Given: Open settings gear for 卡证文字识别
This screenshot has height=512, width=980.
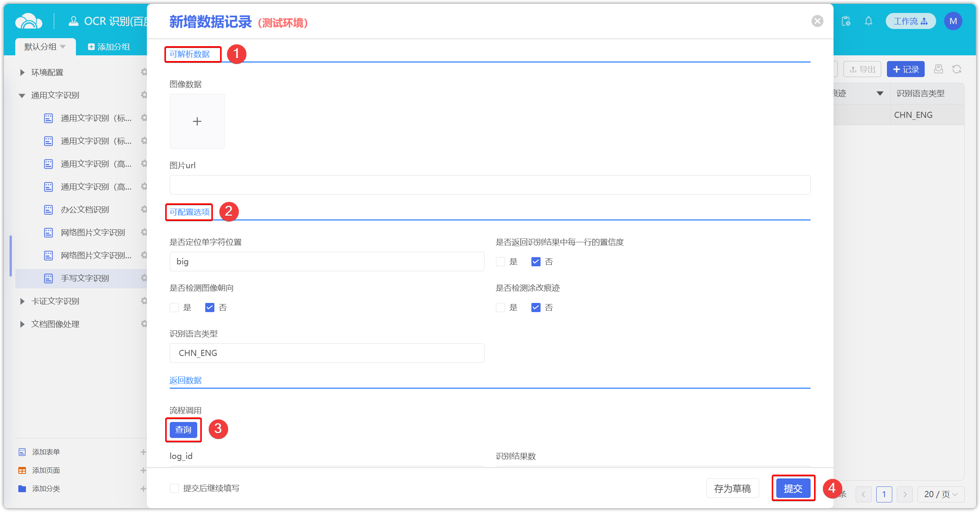Looking at the screenshot, I should click(144, 301).
